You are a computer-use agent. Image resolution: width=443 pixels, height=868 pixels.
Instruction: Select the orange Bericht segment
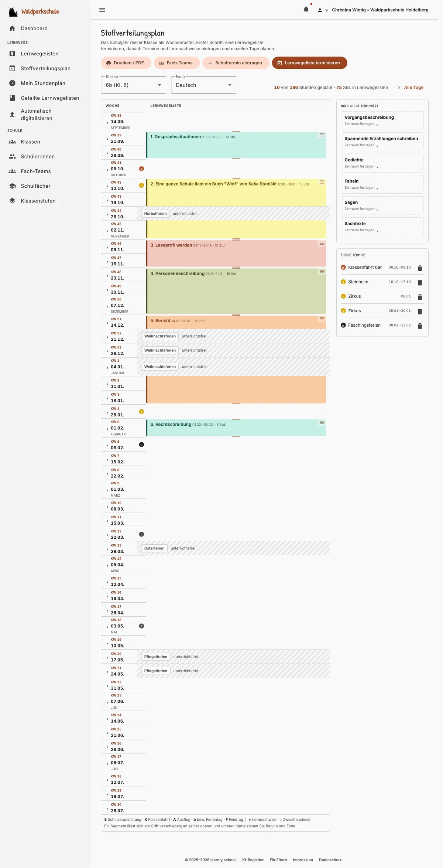pyautogui.click(x=236, y=322)
